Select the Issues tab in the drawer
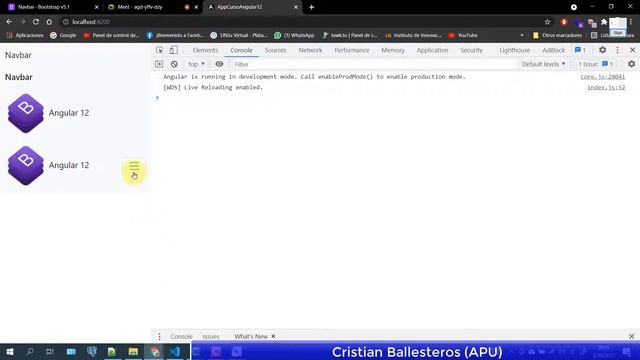Screen dimensions: 640x360 point(211,336)
